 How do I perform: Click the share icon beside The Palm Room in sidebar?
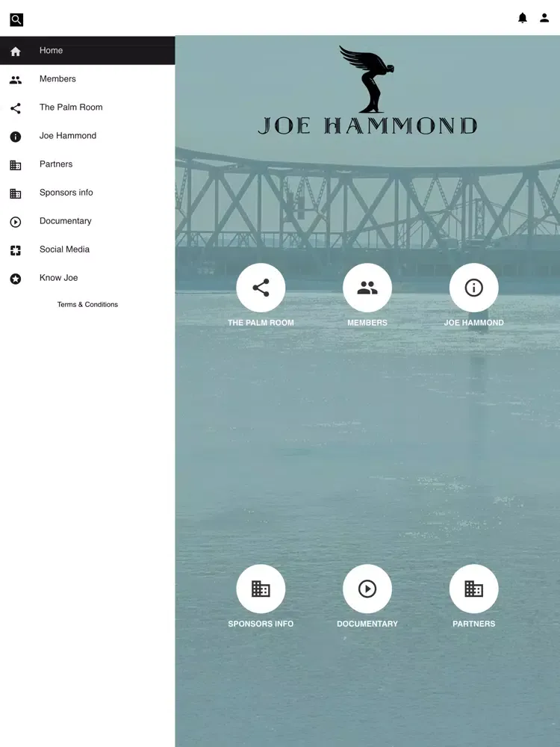[16, 108]
